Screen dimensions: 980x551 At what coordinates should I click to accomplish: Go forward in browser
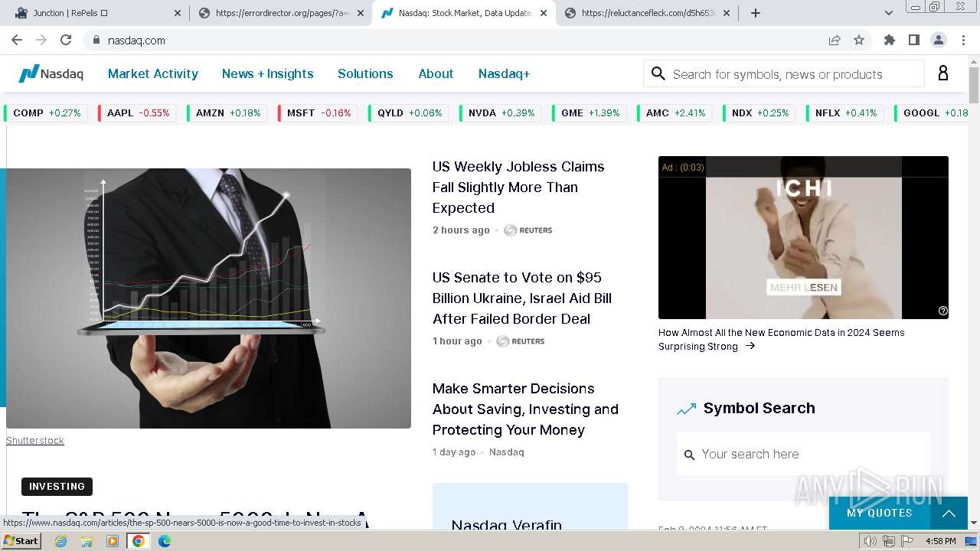41,40
